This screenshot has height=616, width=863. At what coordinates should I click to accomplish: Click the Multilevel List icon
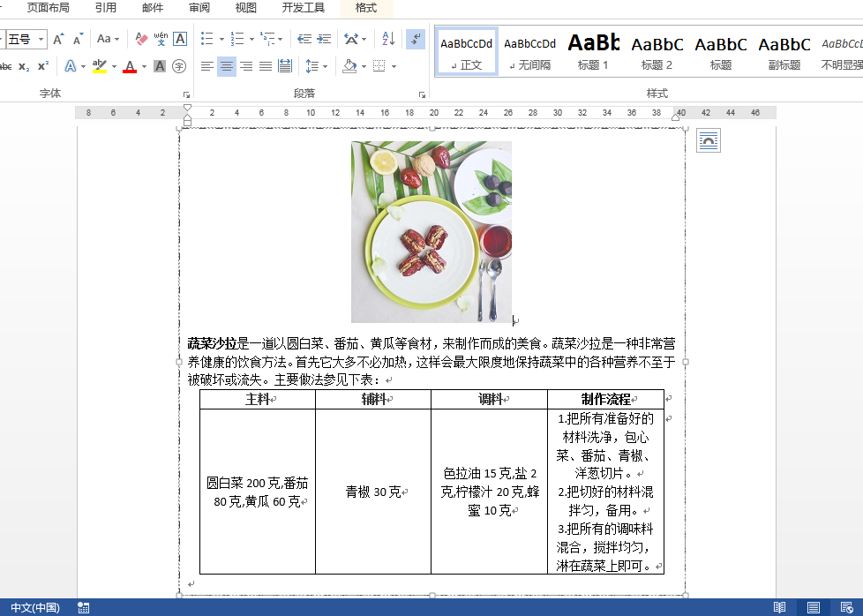(x=267, y=39)
